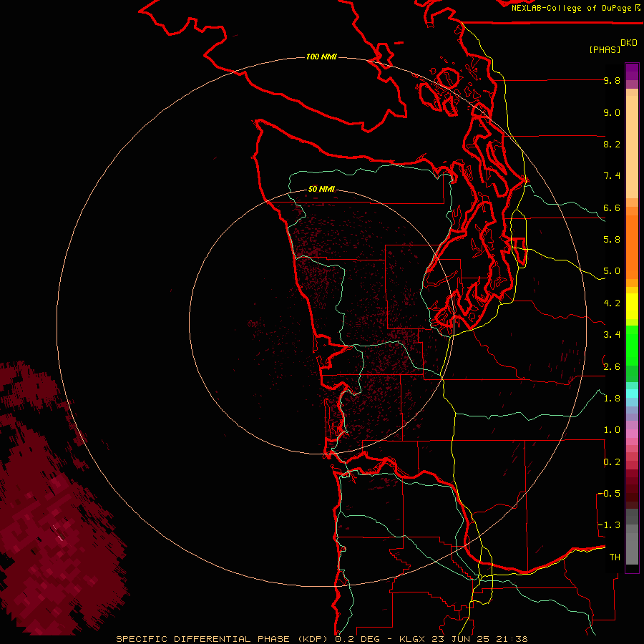Select the 5.8 legend value
Image resolution: width=644 pixels, height=644 pixels.
point(612,240)
